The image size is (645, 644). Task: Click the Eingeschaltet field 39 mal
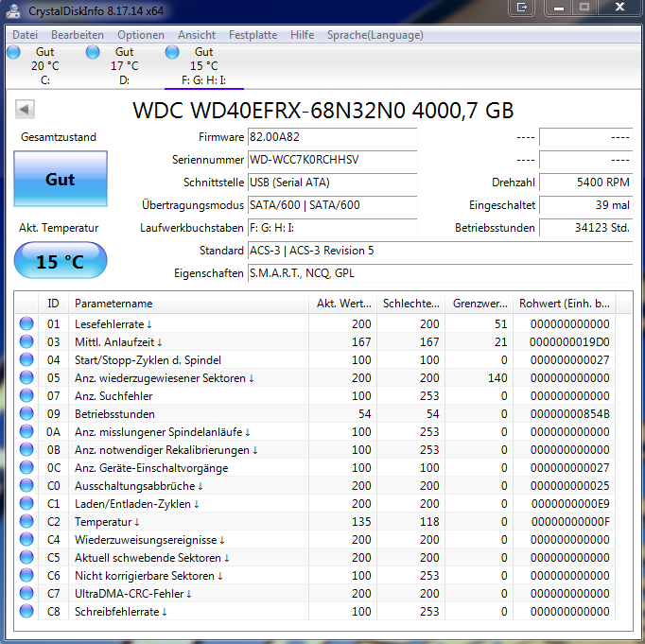pyautogui.click(x=585, y=205)
